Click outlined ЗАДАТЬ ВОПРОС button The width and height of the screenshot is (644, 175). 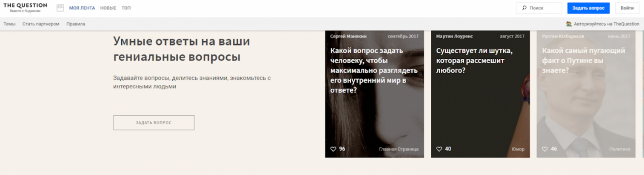click(154, 123)
